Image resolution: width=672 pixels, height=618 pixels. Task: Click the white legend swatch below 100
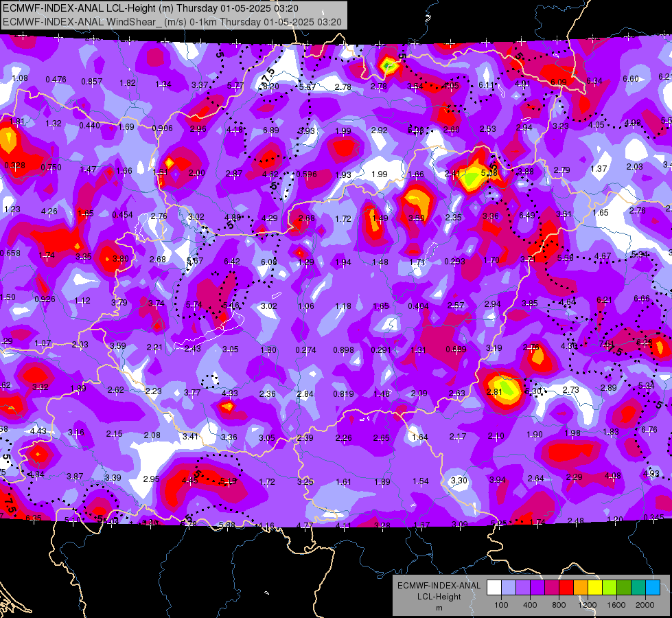[494, 588]
